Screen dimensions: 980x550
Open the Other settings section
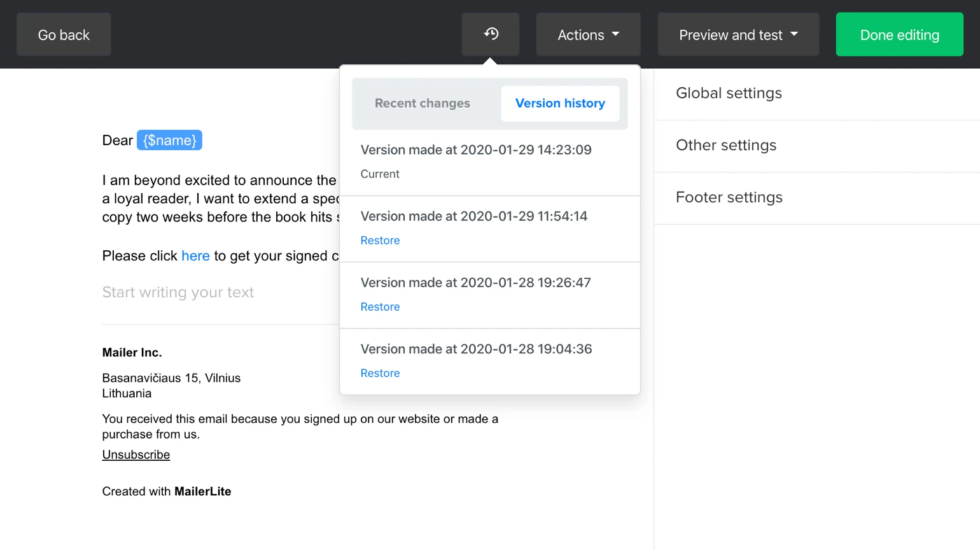[x=726, y=145]
